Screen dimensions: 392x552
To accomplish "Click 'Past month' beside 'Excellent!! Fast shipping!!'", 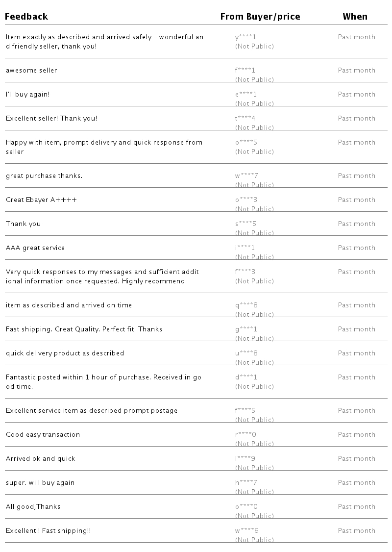I will pyautogui.click(x=356, y=531).
